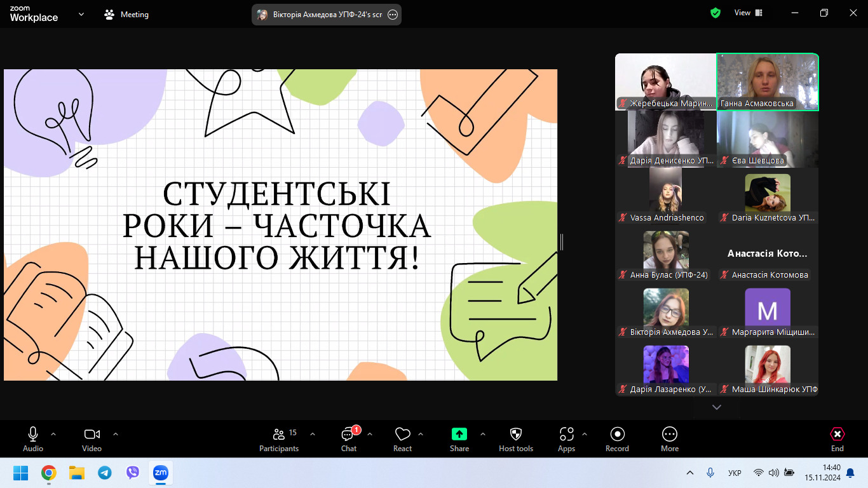Expand the arrow beside Chat

[370, 434]
